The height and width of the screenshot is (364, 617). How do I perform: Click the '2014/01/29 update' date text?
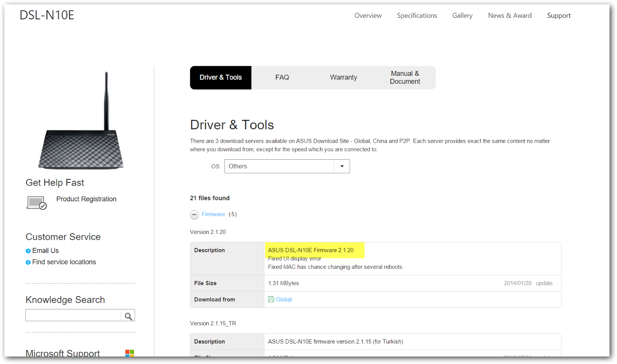(x=528, y=283)
